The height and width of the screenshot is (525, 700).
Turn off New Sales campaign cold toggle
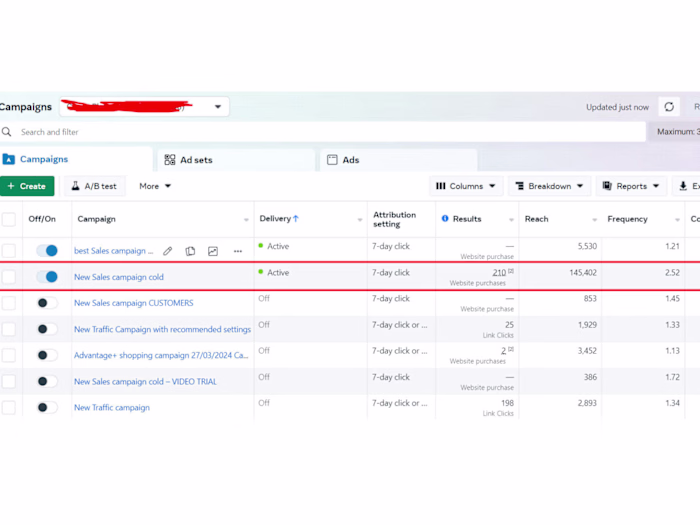(47, 277)
